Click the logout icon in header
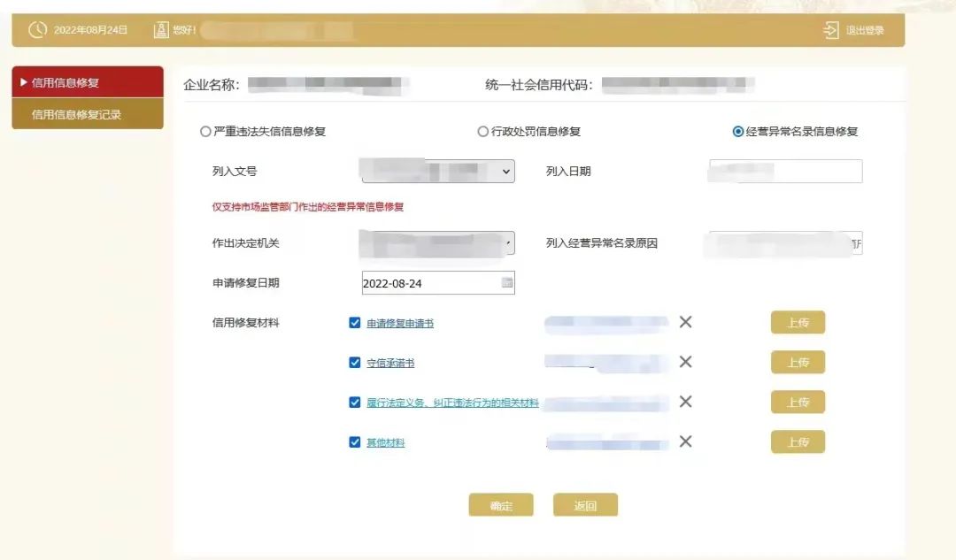Screen dimensions: 956x560 point(830,31)
